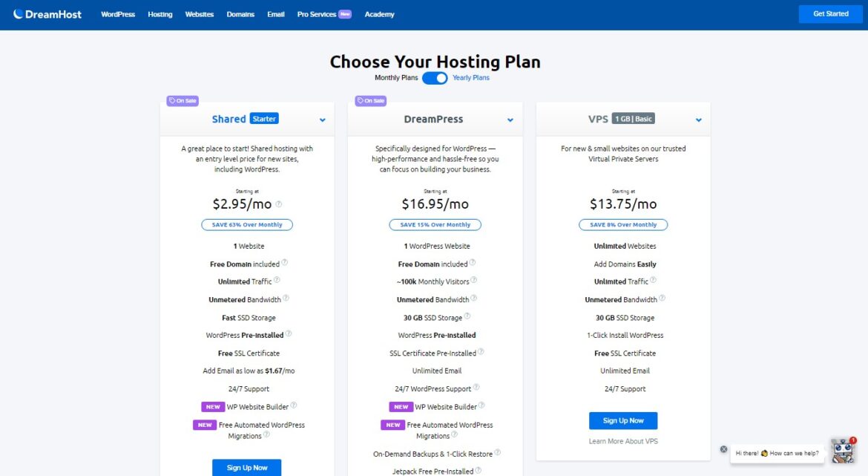Click the On Sale tag above DreamPress

371,101
